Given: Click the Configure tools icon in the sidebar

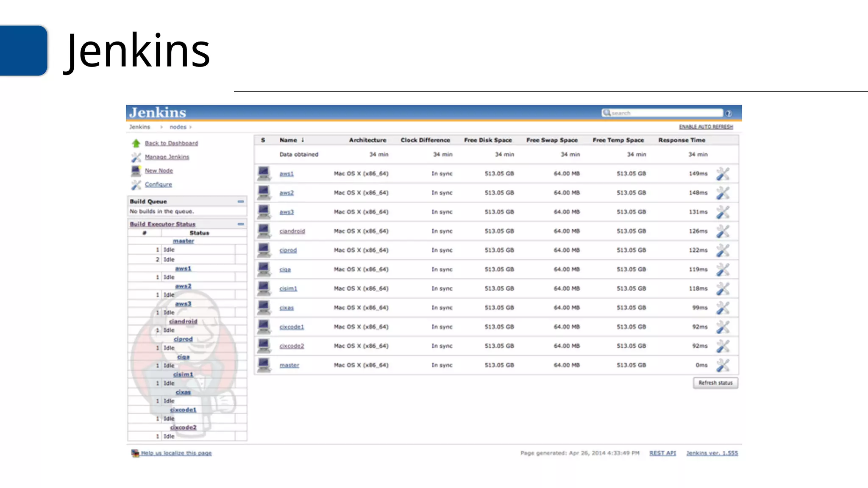Looking at the screenshot, I should [136, 185].
